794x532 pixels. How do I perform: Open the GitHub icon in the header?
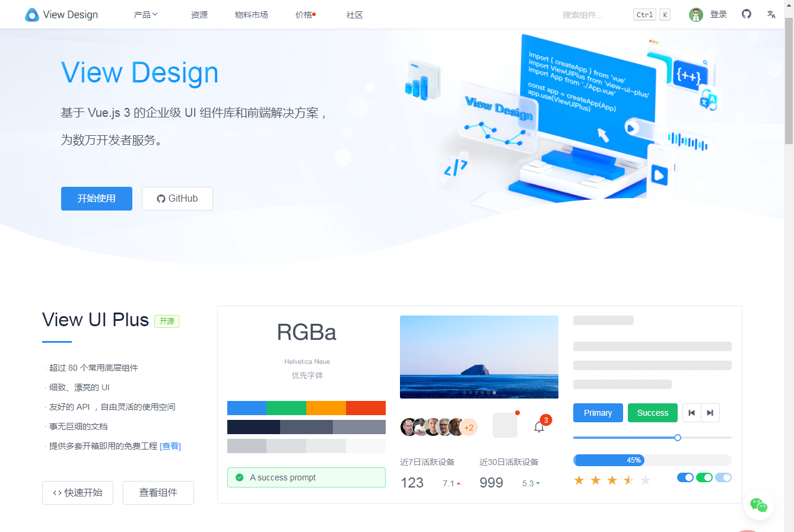click(747, 14)
